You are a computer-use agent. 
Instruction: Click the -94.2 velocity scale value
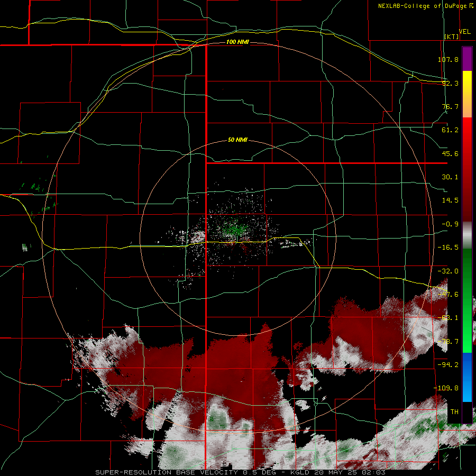pyautogui.click(x=448, y=365)
